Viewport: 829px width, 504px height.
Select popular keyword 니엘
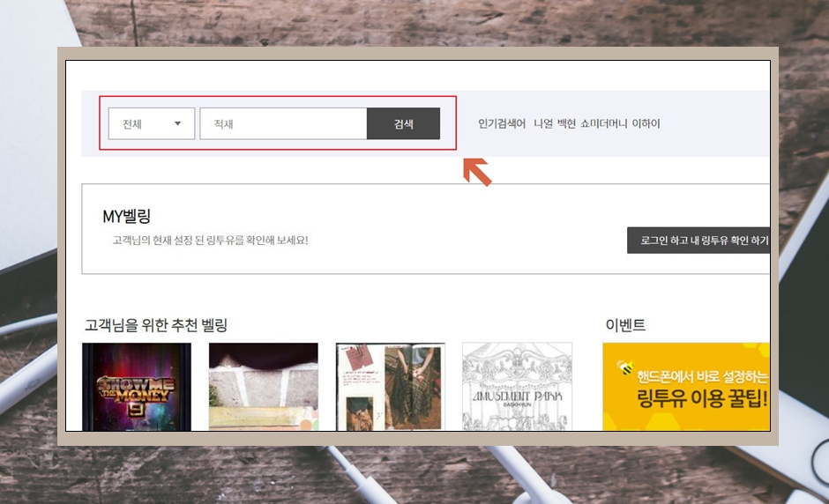pos(543,123)
